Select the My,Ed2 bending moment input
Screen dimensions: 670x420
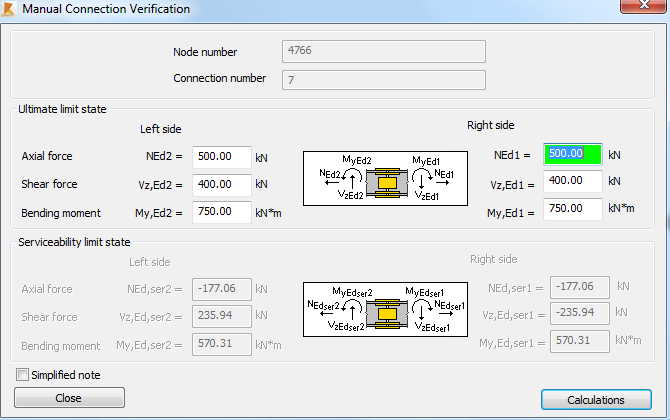(222, 212)
